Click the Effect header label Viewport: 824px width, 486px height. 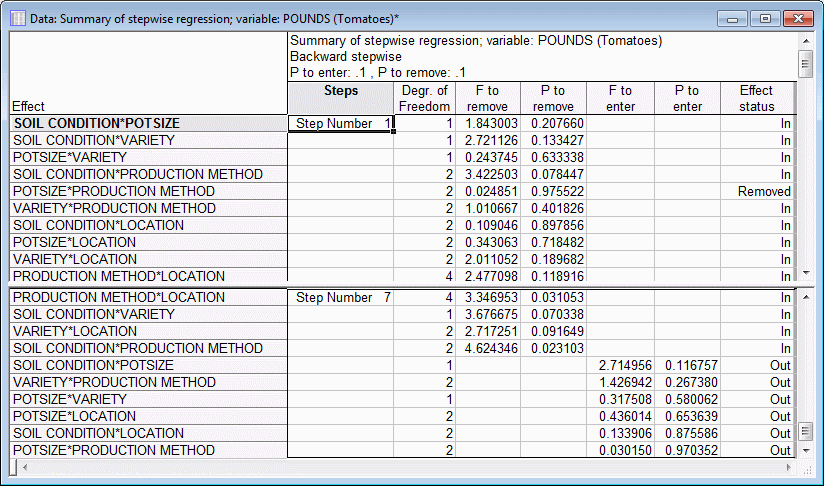(x=28, y=106)
